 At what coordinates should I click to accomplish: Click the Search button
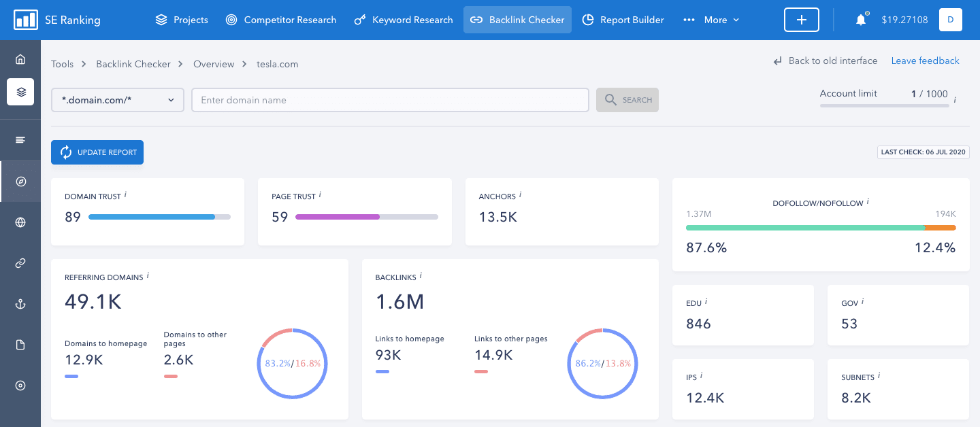627,100
